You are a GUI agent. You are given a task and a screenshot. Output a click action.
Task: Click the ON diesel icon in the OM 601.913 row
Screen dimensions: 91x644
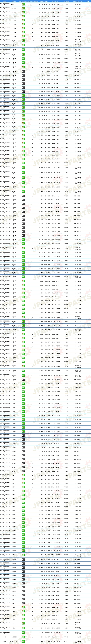[x=23, y=72]
